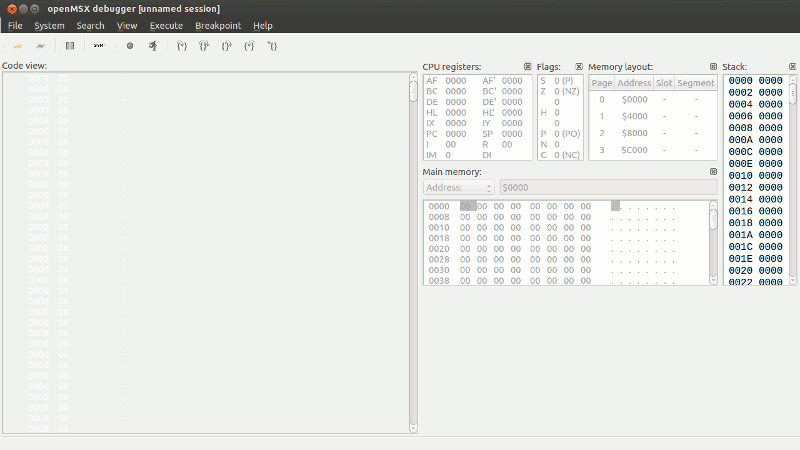Open the Address dropdown in Main memory

459,187
